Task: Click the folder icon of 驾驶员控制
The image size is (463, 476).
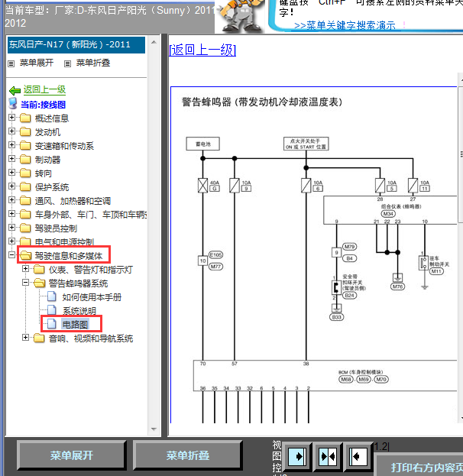Action: coord(25,228)
